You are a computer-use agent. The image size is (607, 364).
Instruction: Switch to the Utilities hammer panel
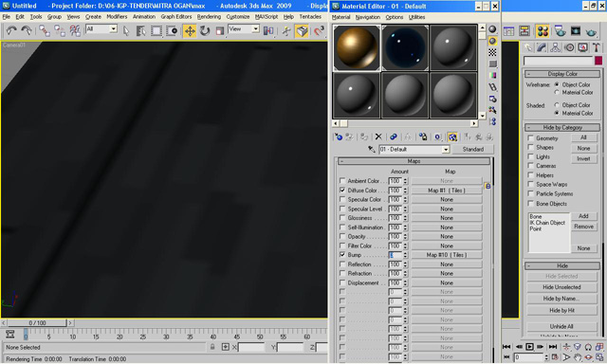(597, 47)
